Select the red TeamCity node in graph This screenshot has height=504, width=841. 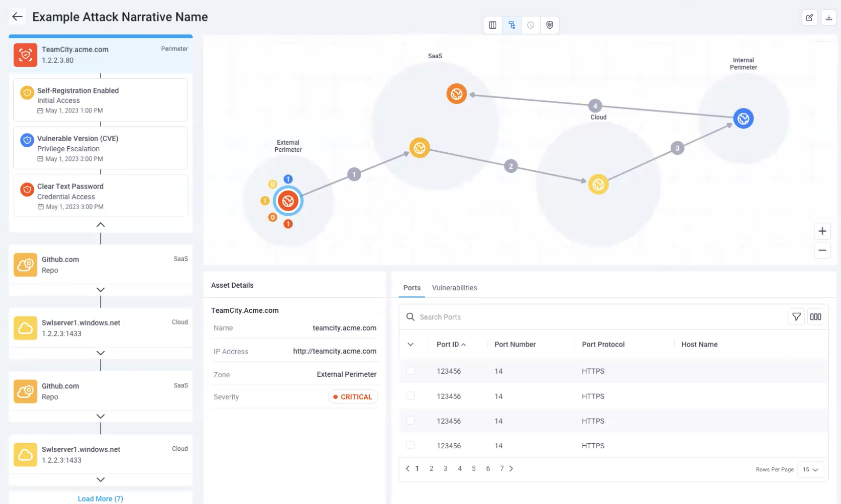[x=288, y=201]
